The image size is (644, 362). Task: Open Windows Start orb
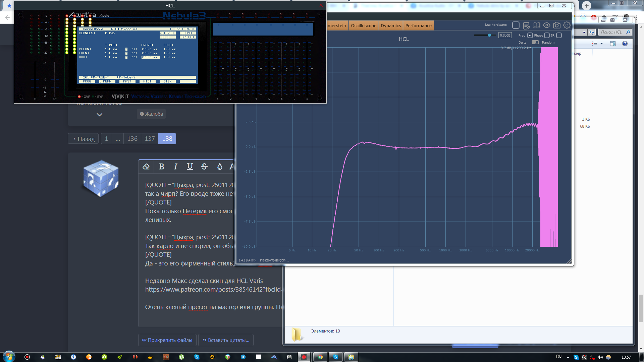(x=9, y=356)
